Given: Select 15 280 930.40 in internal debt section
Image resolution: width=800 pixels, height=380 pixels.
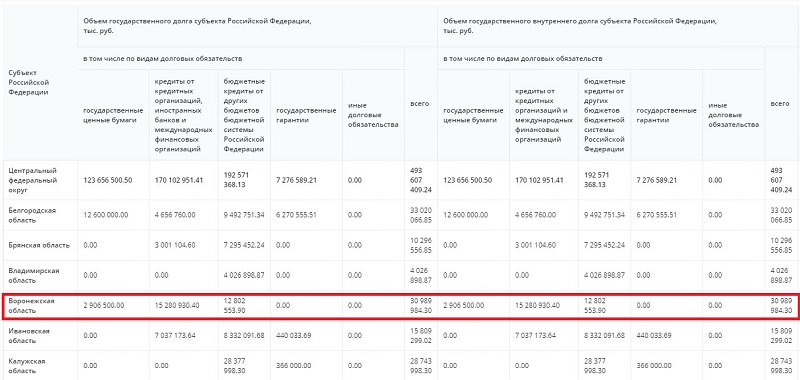Looking at the screenshot, I should [538, 306].
